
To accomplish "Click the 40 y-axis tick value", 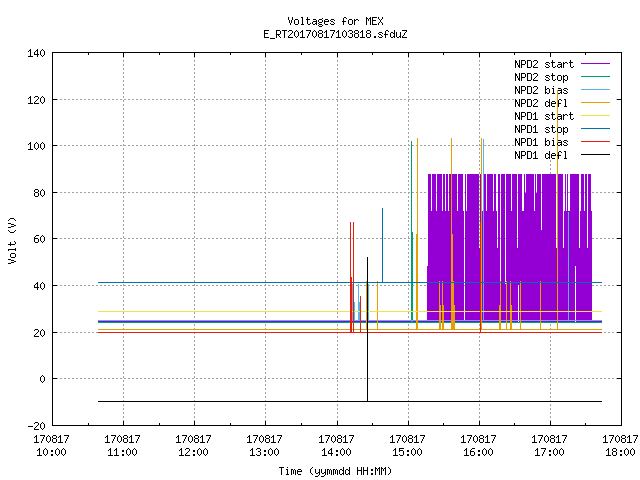I will click(39, 286).
